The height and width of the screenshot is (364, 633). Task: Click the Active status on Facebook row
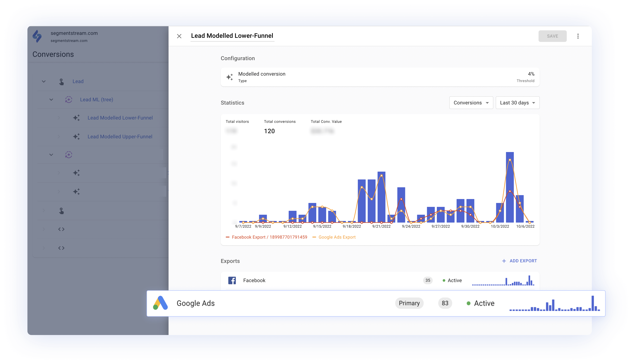452,280
